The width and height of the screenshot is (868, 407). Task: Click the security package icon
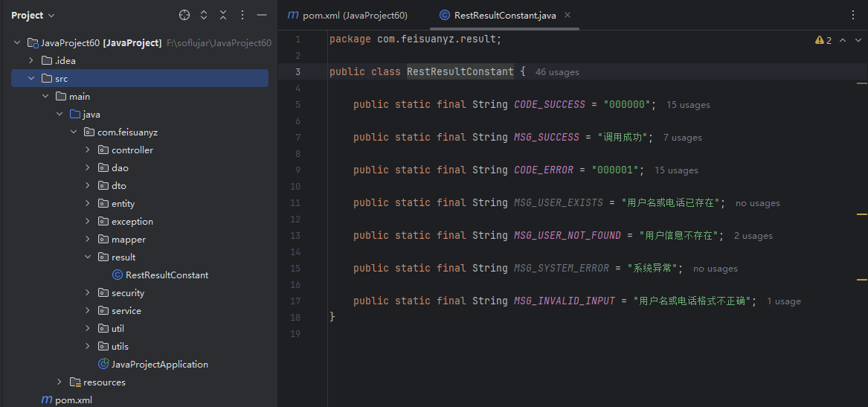pyautogui.click(x=103, y=293)
